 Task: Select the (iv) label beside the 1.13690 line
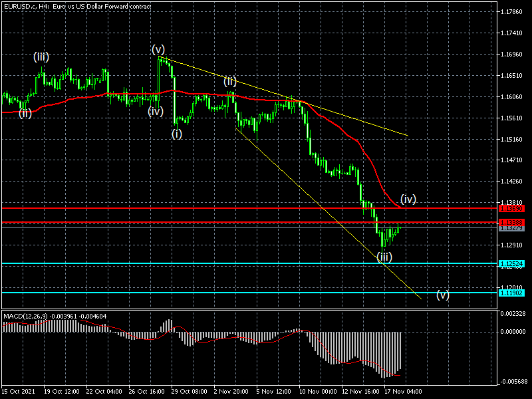point(408,199)
